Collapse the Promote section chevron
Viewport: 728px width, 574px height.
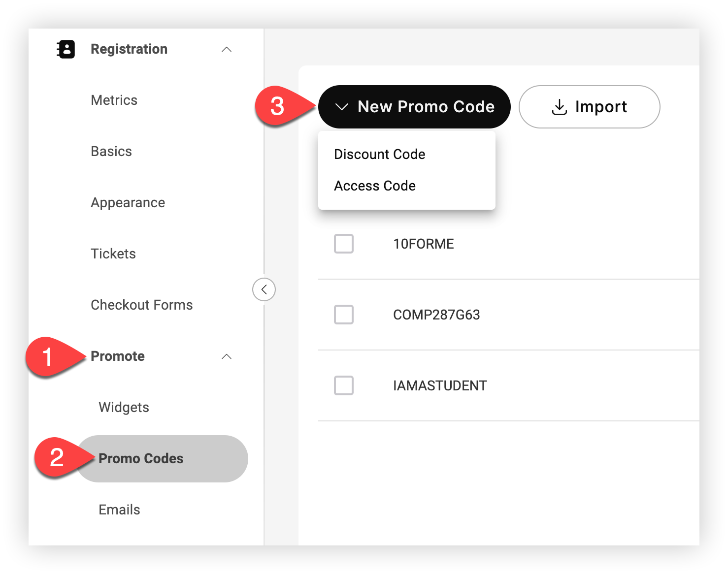tap(227, 356)
